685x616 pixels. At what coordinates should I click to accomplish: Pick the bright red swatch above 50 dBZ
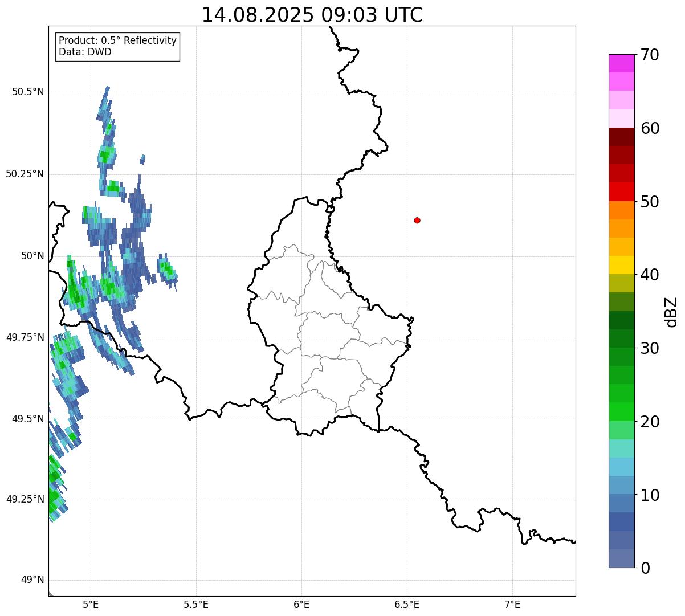click(621, 191)
